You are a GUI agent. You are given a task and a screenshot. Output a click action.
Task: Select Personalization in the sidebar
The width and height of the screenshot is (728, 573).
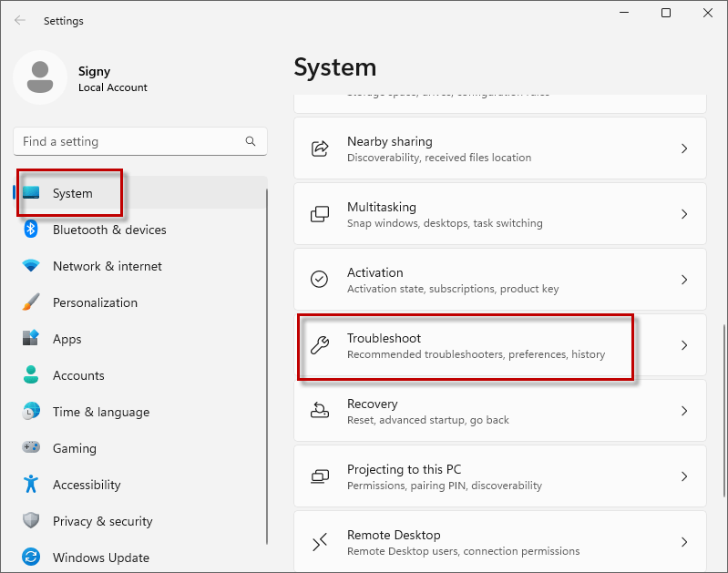click(139, 302)
